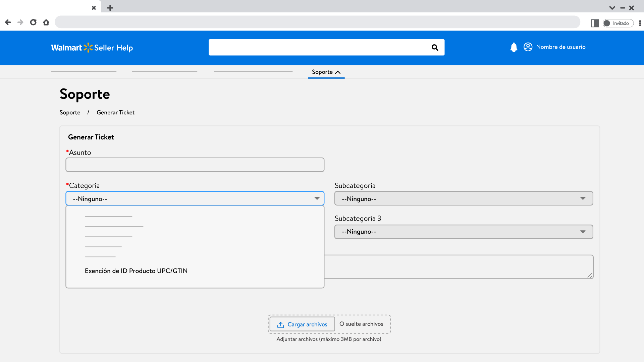Click the Invitado profile button
The width and height of the screenshot is (644, 362).
pos(618,23)
